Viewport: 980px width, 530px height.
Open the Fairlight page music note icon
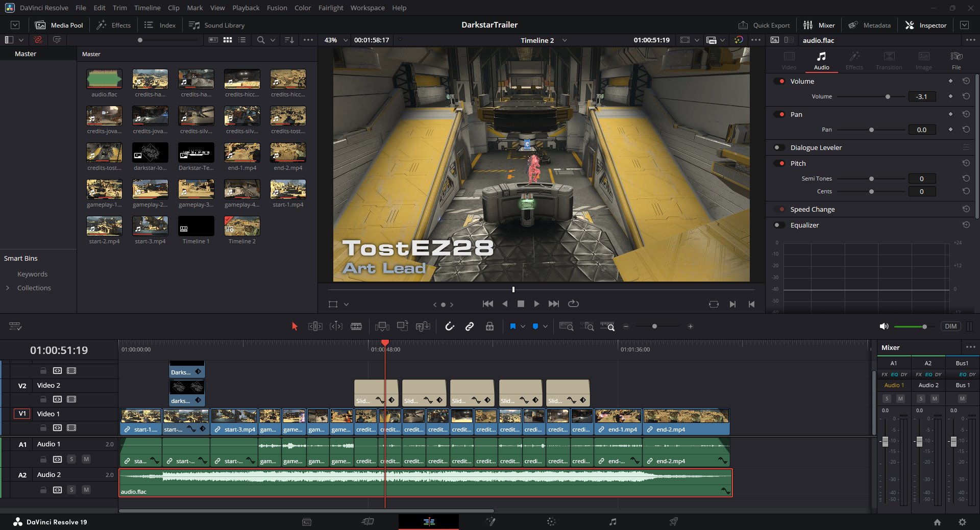(612, 521)
